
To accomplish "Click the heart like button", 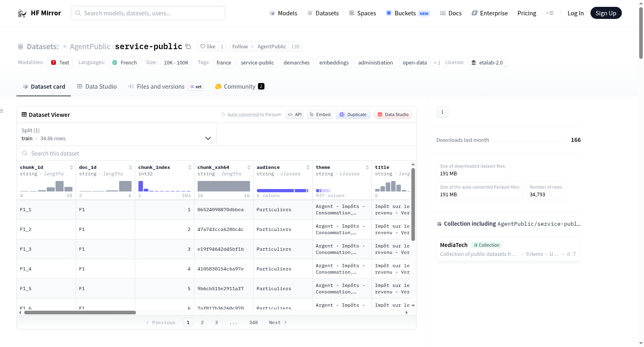I will click(208, 46).
